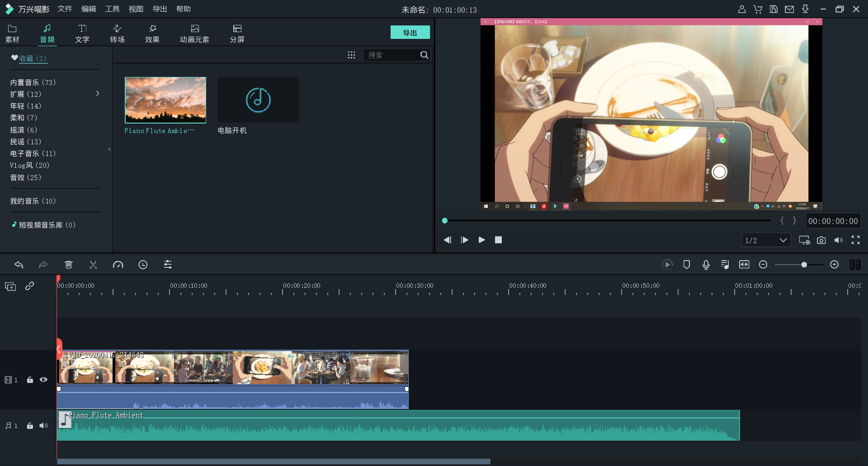
Task: Switch to the 转场 transitions tab
Action: point(117,33)
